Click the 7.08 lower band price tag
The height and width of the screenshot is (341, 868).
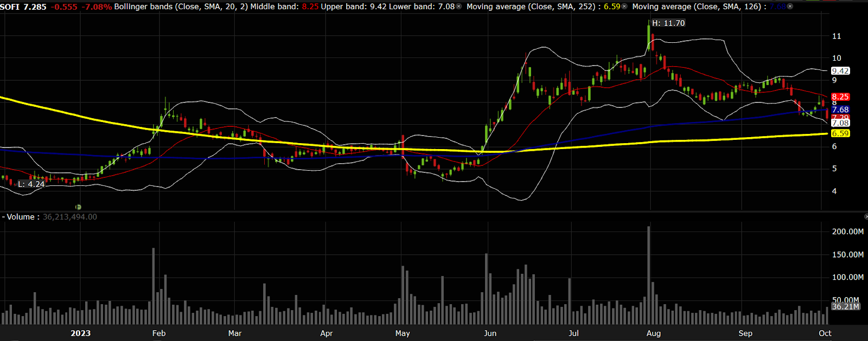(x=840, y=123)
